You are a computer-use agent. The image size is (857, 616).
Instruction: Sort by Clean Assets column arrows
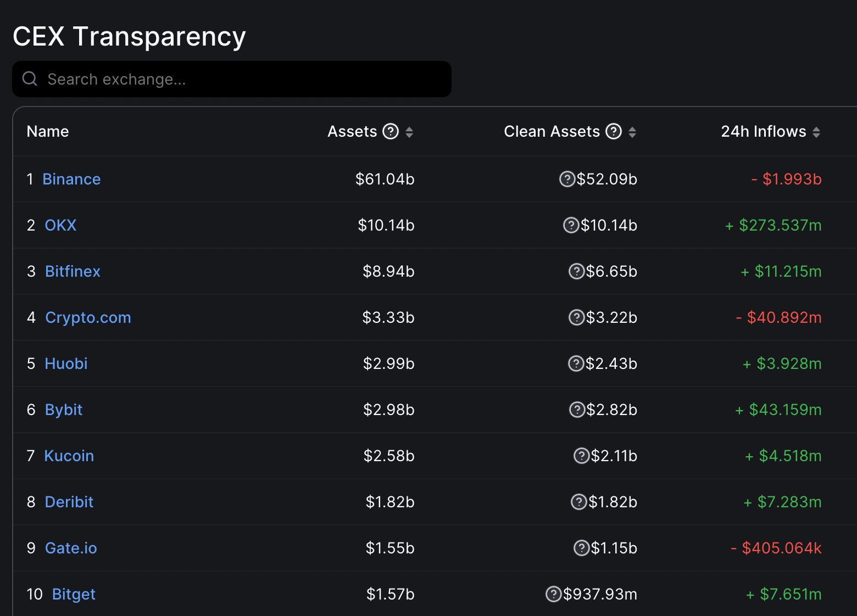[x=632, y=132]
